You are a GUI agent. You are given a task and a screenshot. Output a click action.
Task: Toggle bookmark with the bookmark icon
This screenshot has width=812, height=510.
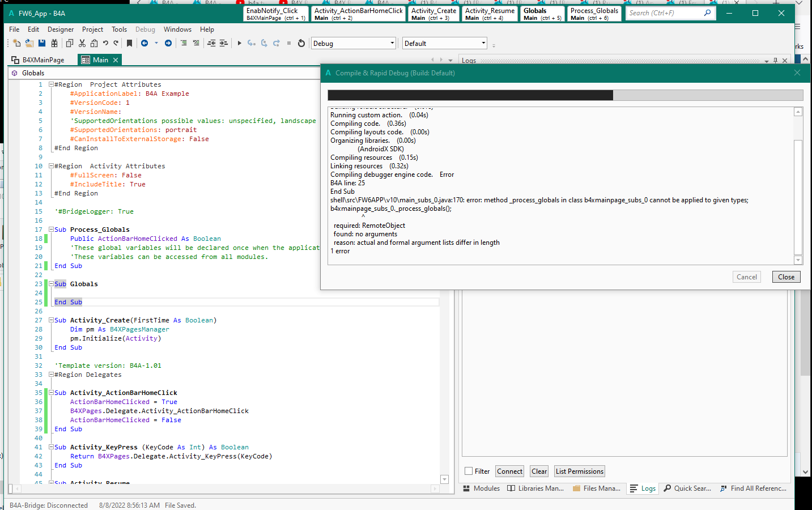pos(129,43)
